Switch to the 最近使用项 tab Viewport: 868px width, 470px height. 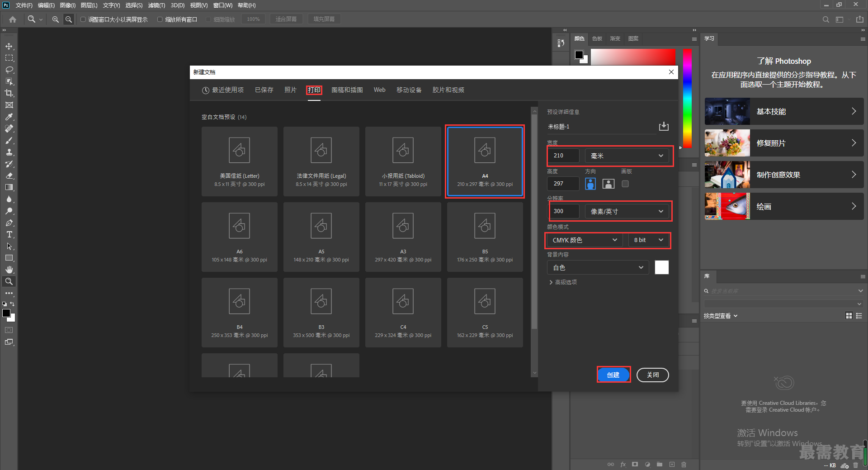[223, 90]
